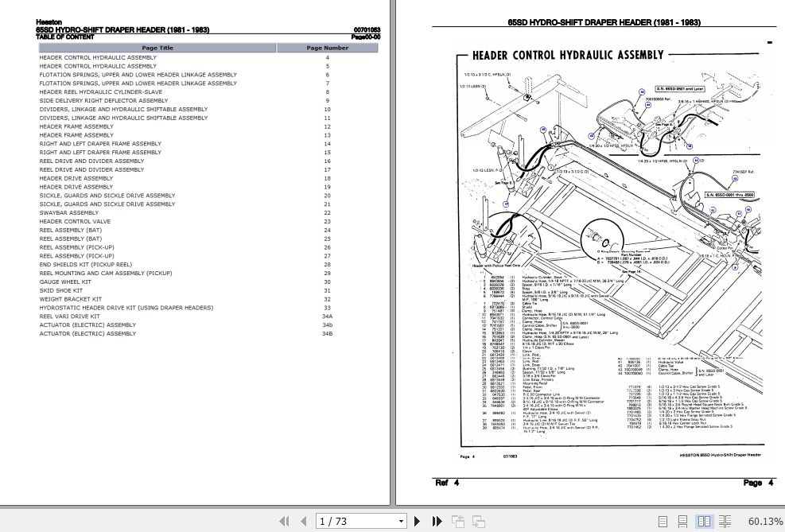Click the 60.13% zoom level control

[x=765, y=521]
